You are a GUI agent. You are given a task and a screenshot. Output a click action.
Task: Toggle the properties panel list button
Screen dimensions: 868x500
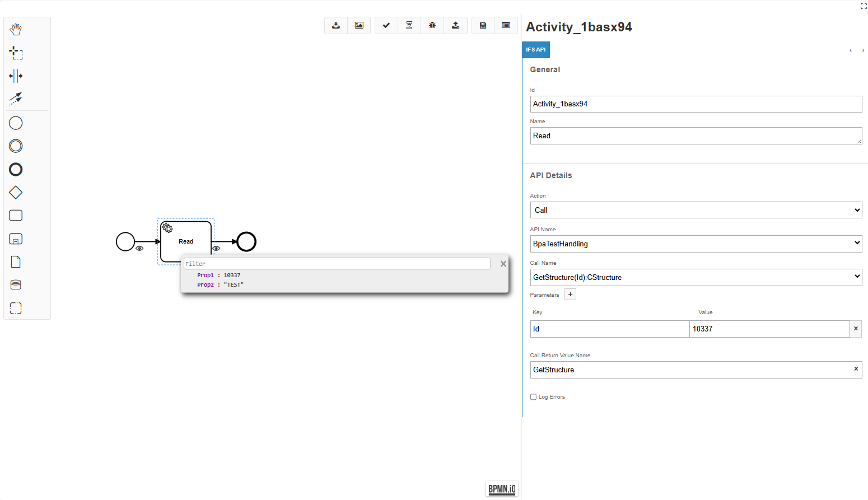click(506, 25)
